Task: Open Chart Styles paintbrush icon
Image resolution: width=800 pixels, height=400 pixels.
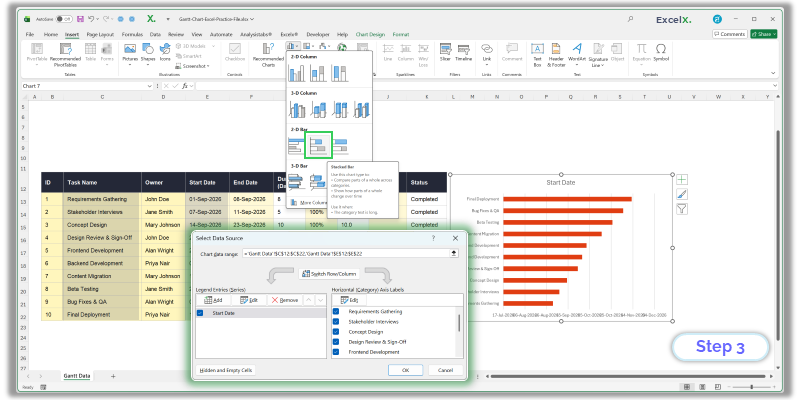Action: [682, 194]
